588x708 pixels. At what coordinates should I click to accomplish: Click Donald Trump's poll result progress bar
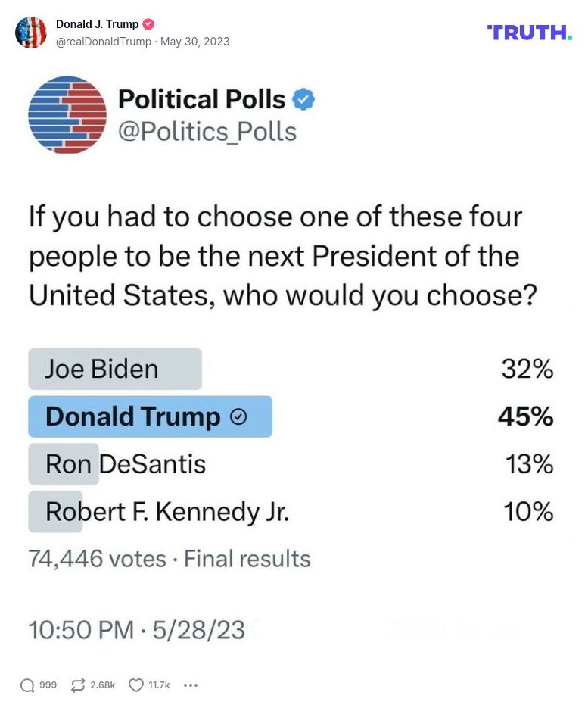[150, 416]
